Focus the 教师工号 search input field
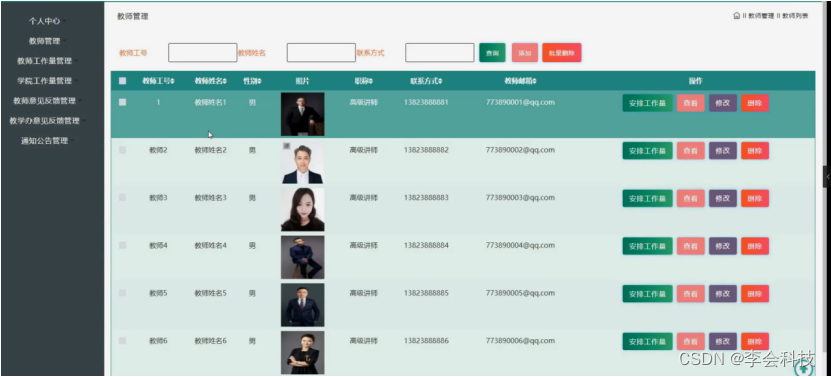831x377 pixels. tap(202, 53)
